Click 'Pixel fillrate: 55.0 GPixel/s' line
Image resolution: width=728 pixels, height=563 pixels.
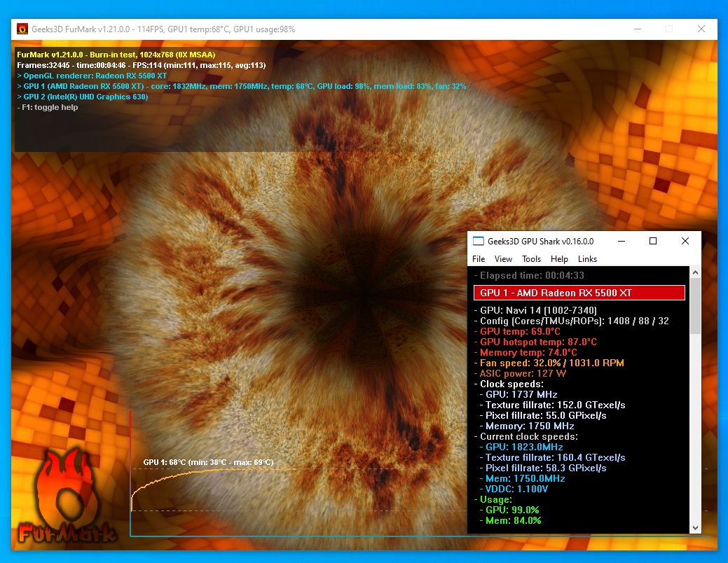(543, 415)
